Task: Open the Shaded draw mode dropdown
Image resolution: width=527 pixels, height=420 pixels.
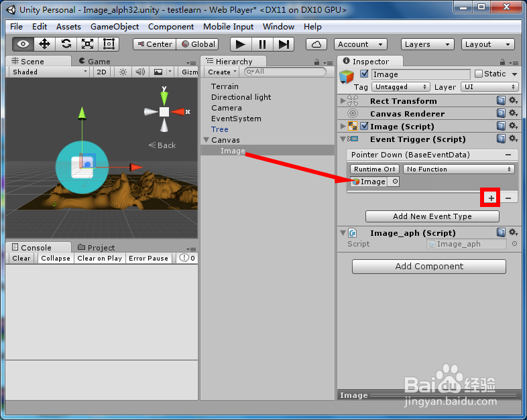Action: point(49,72)
